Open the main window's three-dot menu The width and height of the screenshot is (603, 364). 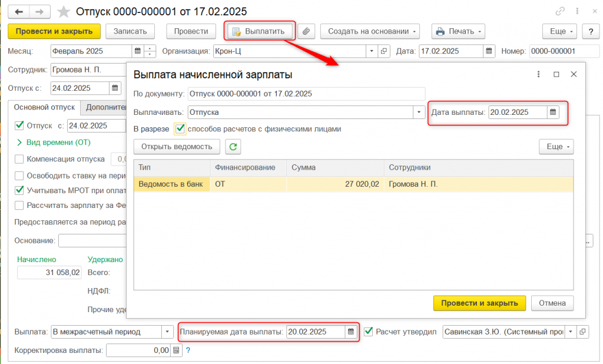pyautogui.click(x=577, y=11)
